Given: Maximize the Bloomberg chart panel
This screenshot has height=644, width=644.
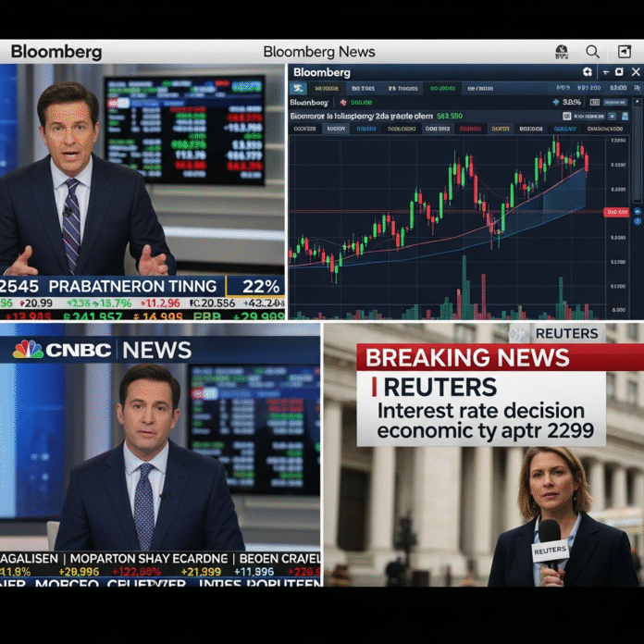Looking at the screenshot, I should (x=619, y=72).
